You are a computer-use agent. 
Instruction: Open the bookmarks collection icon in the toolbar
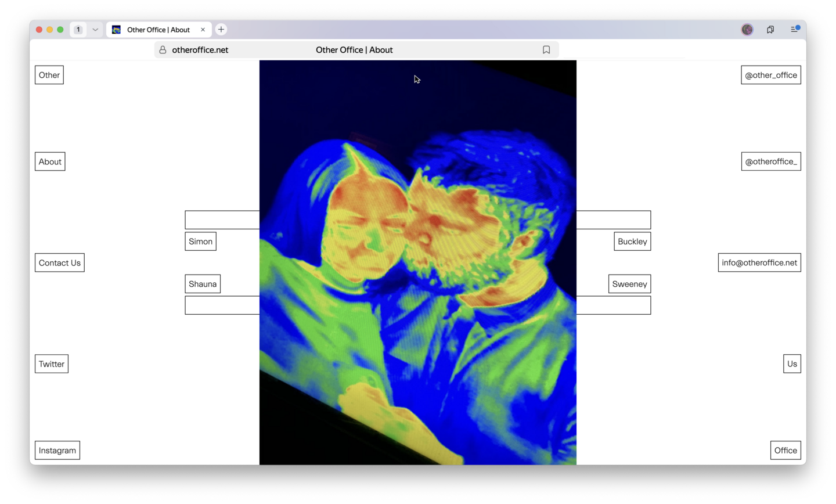pos(770,30)
